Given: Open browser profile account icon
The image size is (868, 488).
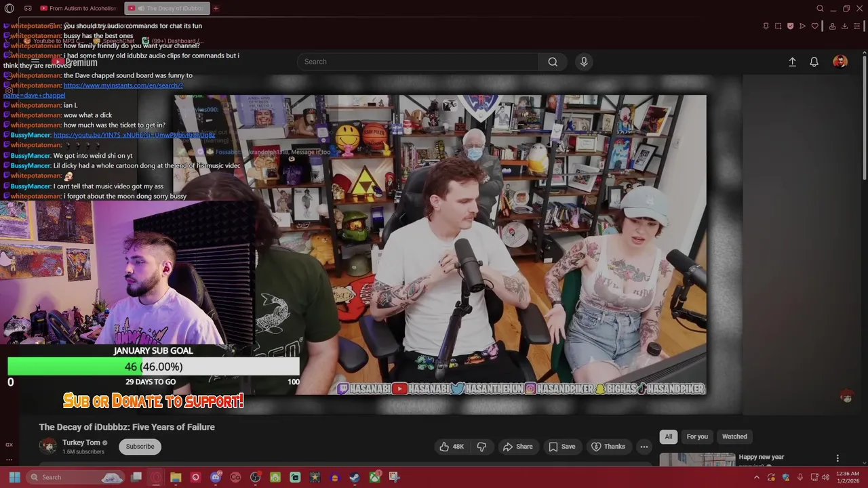Looking at the screenshot, I should click(832, 26).
